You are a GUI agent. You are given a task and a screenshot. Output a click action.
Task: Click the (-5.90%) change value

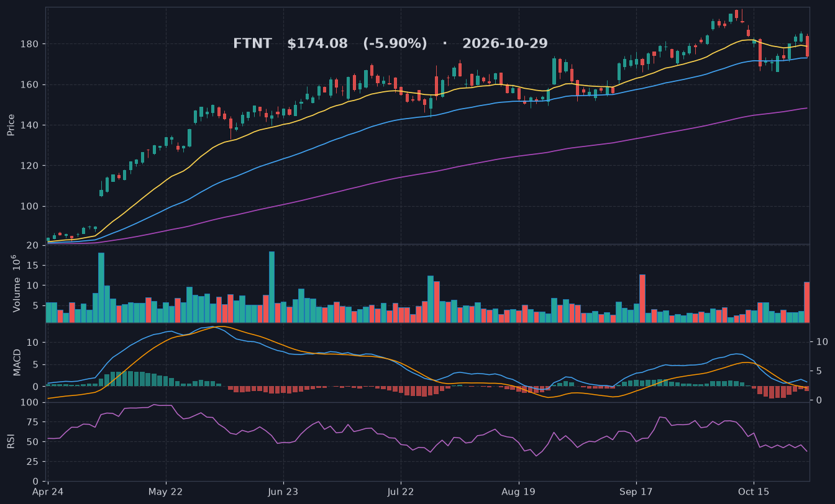pyautogui.click(x=395, y=43)
